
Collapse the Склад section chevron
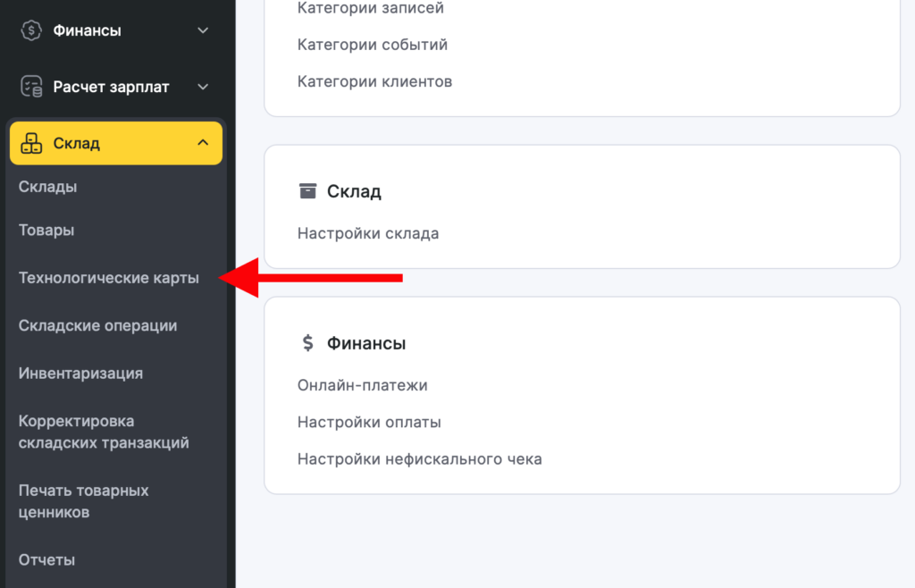(x=203, y=143)
